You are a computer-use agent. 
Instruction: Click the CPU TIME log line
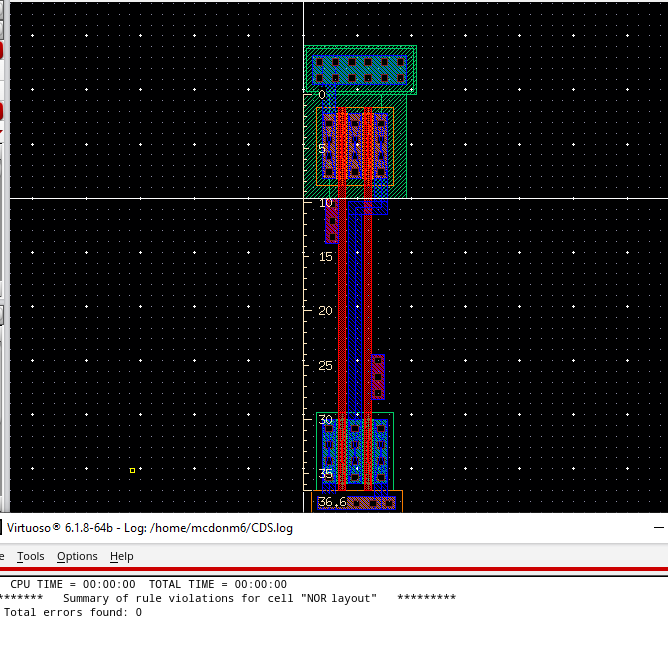coord(148,584)
